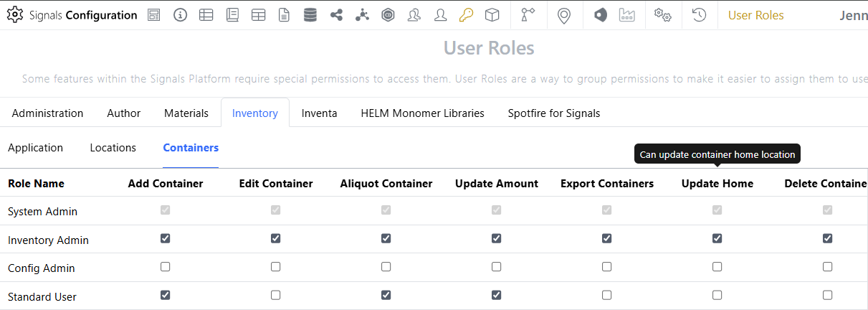The height and width of the screenshot is (310, 868).
Task: Disable Delete Container for Inventory Admin
Action: 828,238
